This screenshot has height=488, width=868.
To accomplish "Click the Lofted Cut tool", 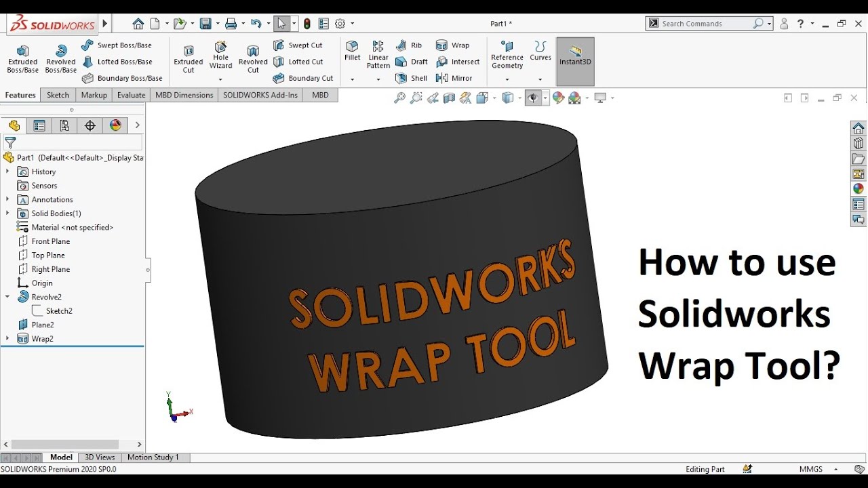I will point(298,62).
